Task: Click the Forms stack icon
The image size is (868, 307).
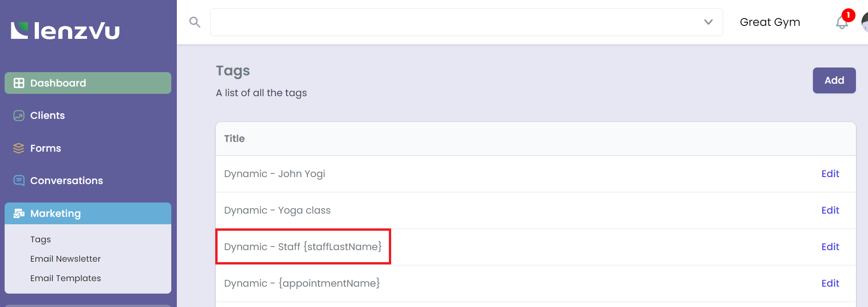Action: 19,148
